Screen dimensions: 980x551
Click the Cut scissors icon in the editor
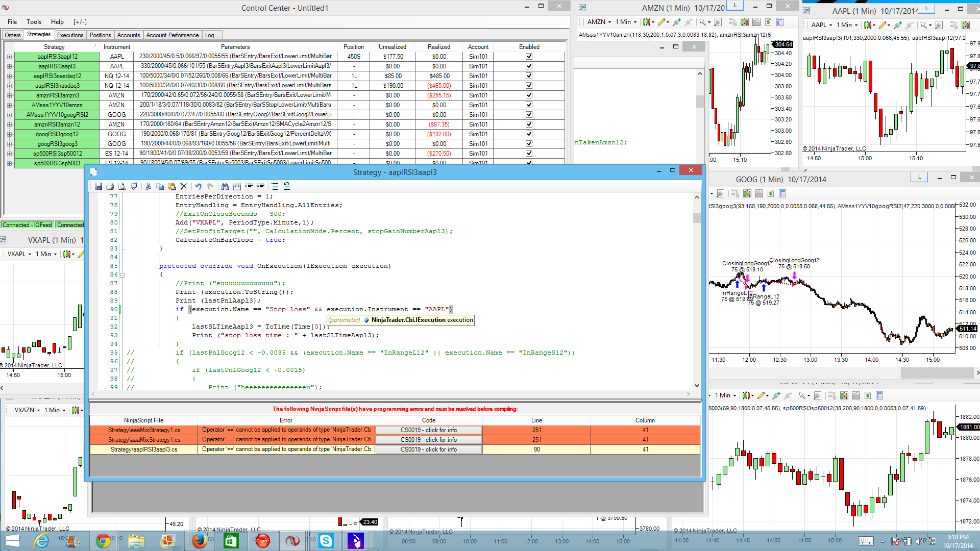click(148, 187)
